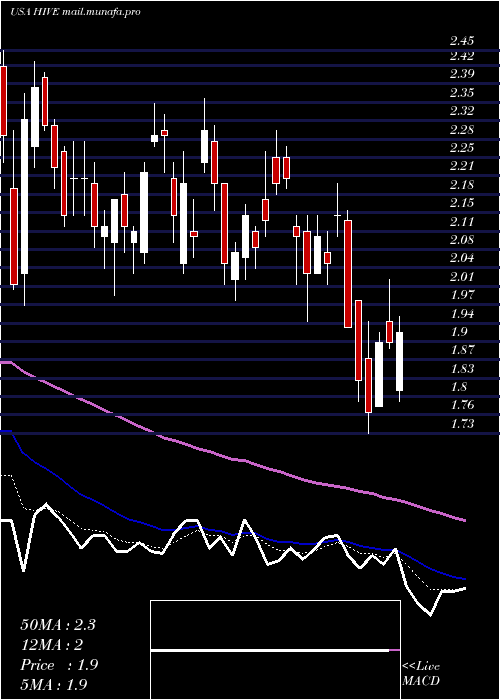Click the '12MA : 2' indicator text
This screenshot has height=700, width=500.
52,645
